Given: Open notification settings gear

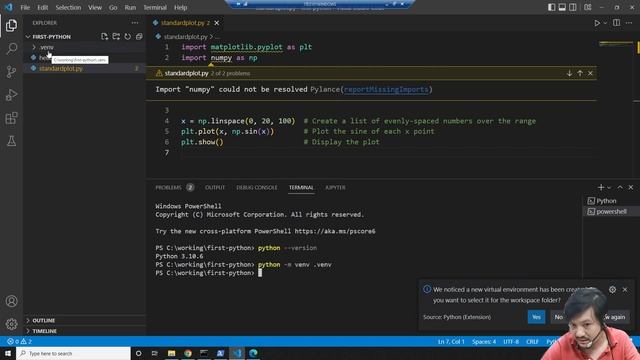Looking at the screenshot, I should coord(612,289).
